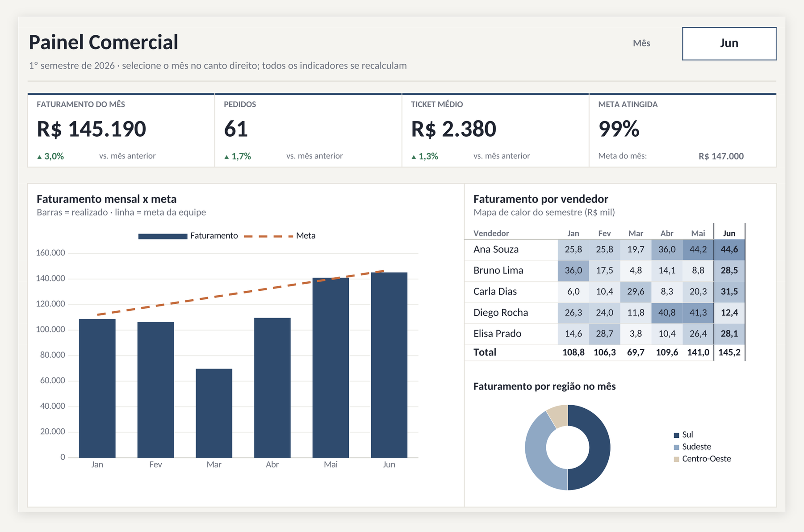The width and height of the screenshot is (804, 532).
Task: Click the Mai column header in table
Action: click(698, 233)
